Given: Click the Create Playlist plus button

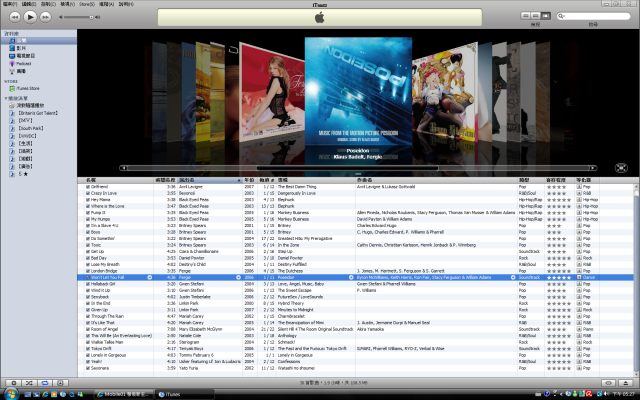Looking at the screenshot, I should coord(13,383).
